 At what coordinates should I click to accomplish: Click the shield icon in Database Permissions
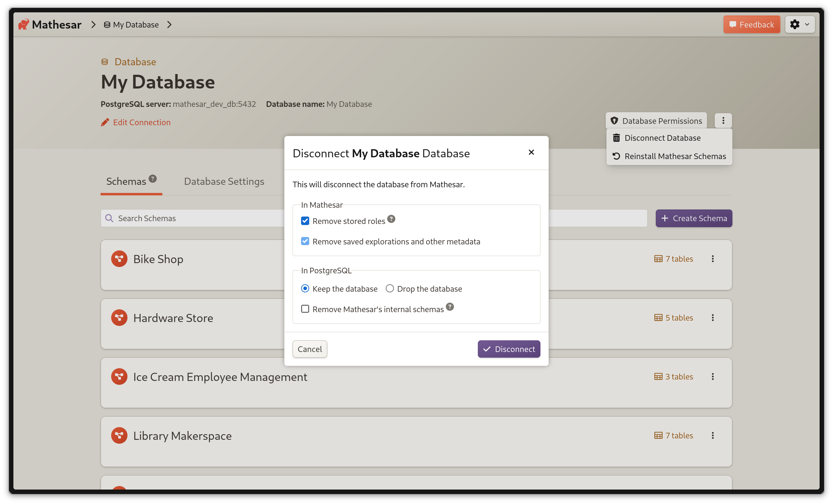click(615, 121)
